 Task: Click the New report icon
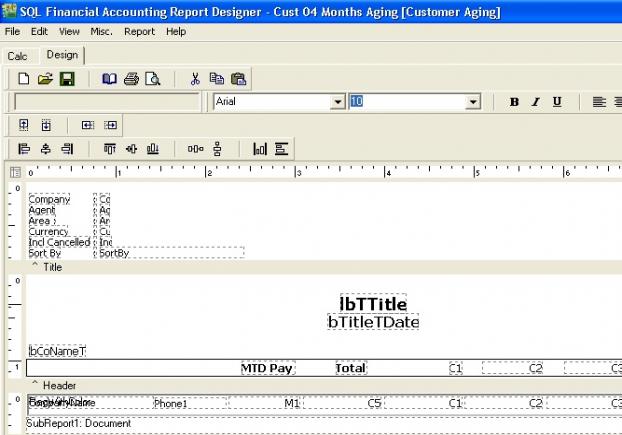(23, 79)
